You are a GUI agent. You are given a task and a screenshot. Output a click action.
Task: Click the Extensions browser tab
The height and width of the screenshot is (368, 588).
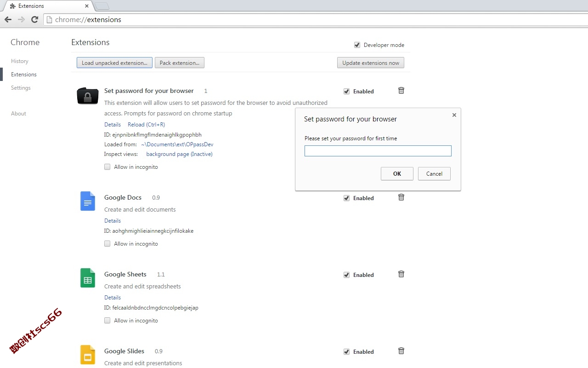(49, 6)
